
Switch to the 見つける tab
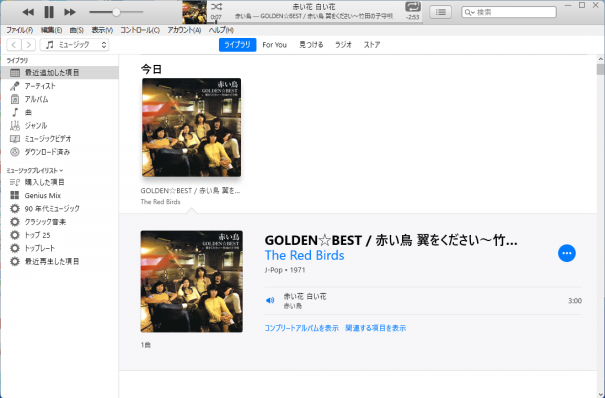click(311, 45)
